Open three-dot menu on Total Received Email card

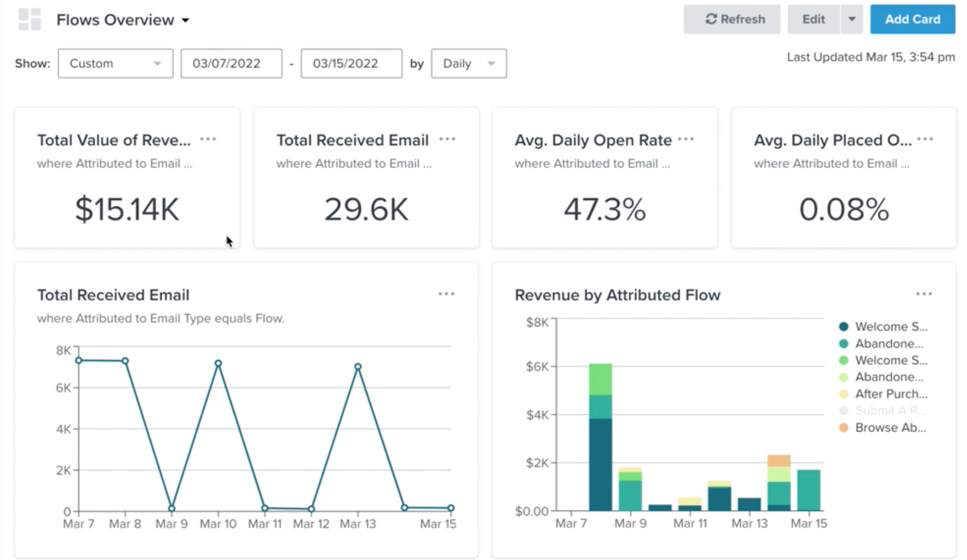(448, 139)
